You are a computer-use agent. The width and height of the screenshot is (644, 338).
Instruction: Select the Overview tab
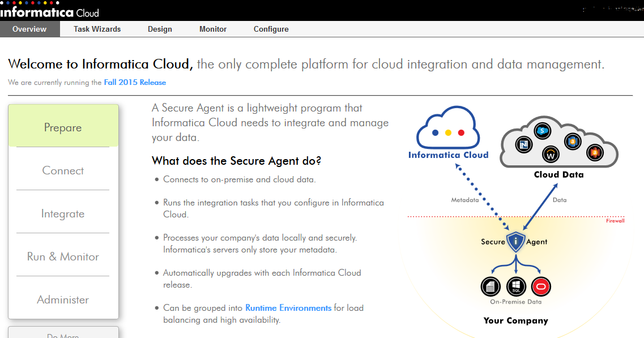click(x=29, y=29)
